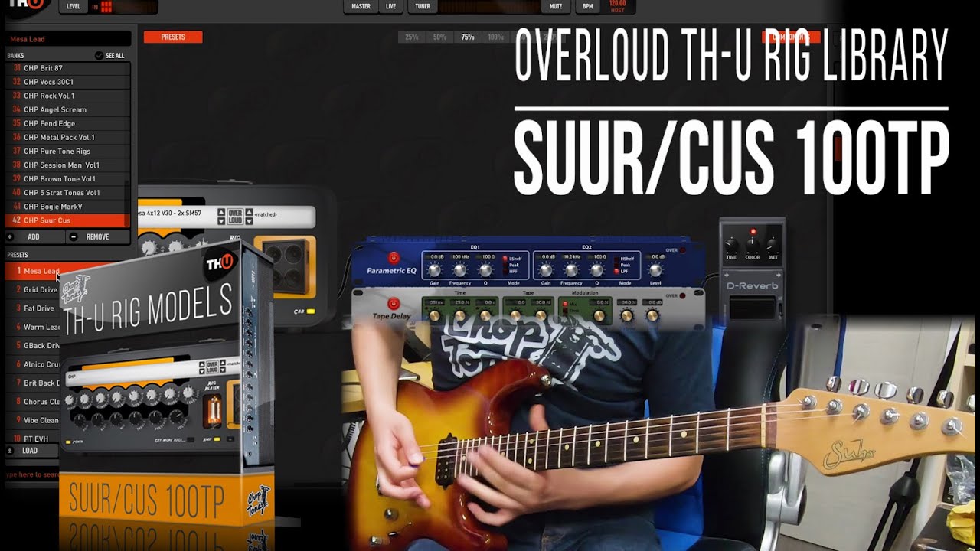Click the Overloud logo in cabinet selector

tap(235, 215)
